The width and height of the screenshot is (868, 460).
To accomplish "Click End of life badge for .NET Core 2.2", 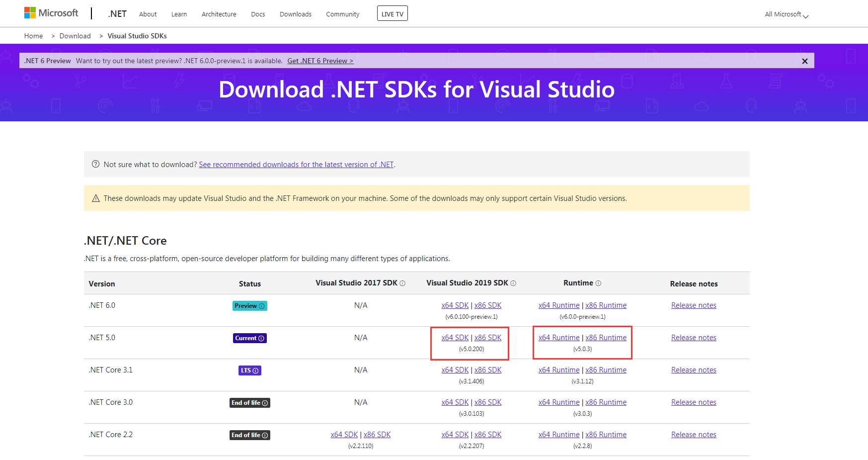I will [x=249, y=435].
